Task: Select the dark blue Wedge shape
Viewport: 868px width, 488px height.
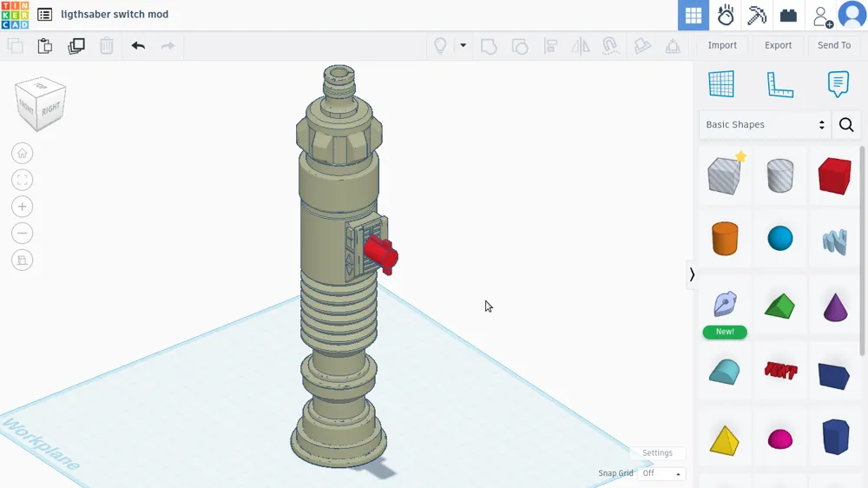Action: click(x=833, y=376)
